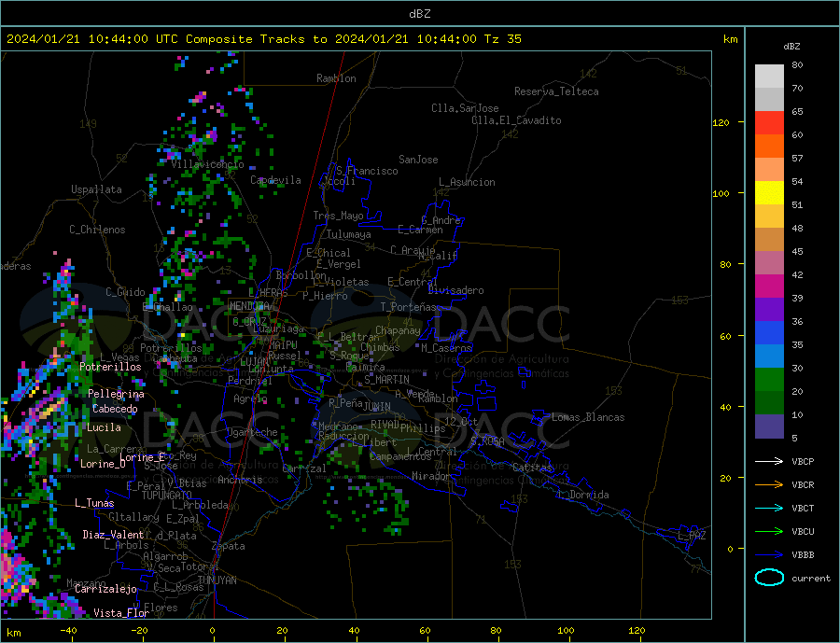Click the 'Lomas_Blancas' map label

[588, 417]
